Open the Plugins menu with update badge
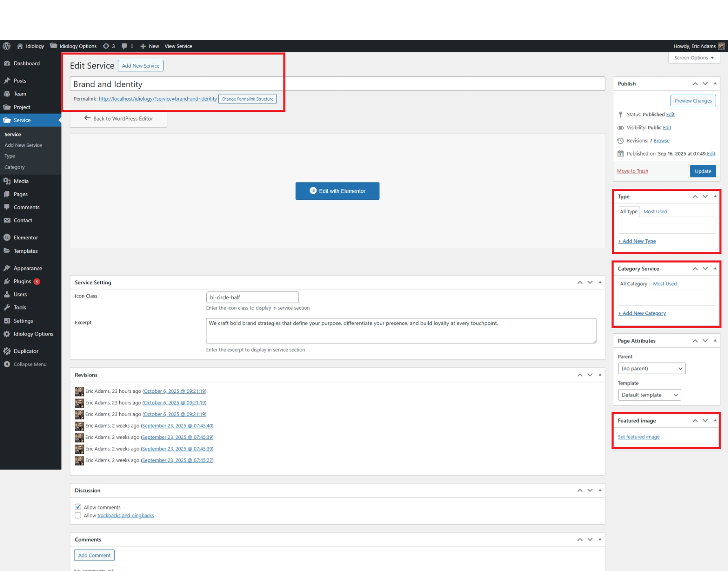Image resolution: width=728 pixels, height=571 pixels. (x=22, y=281)
